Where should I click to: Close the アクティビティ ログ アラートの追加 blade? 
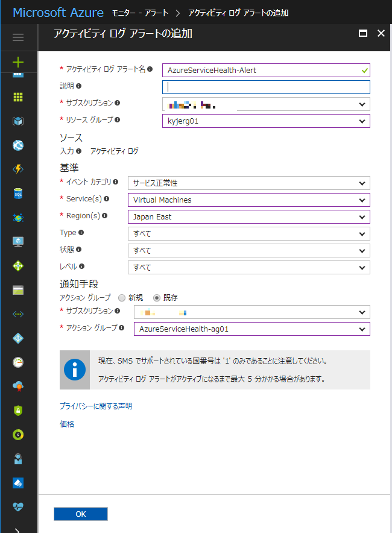click(x=381, y=33)
